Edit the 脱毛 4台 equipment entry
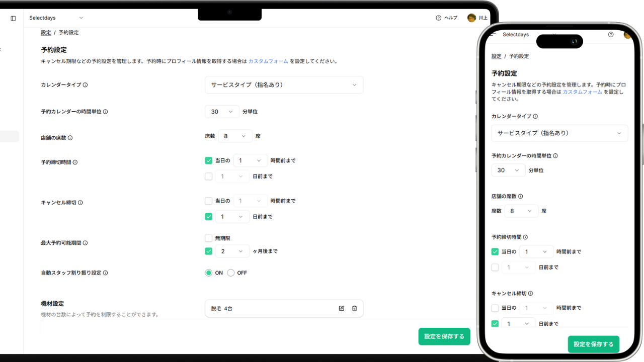This screenshot has width=644, height=362. [342, 308]
